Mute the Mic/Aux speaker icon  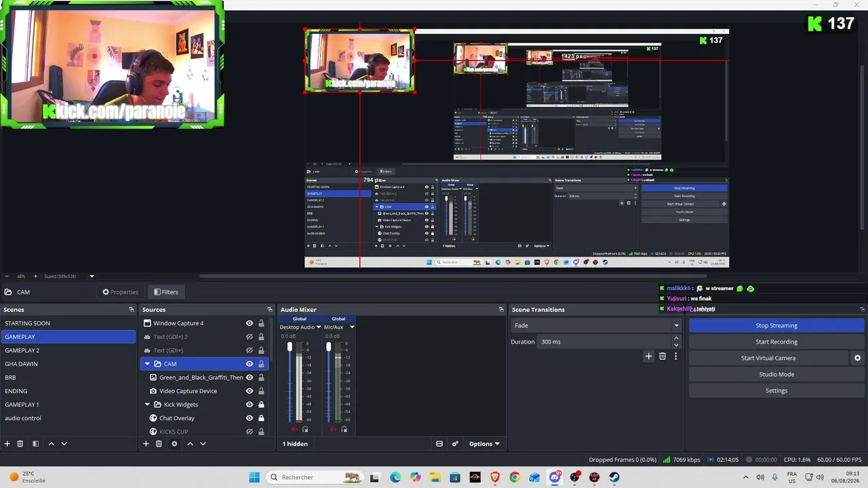(x=333, y=430)
